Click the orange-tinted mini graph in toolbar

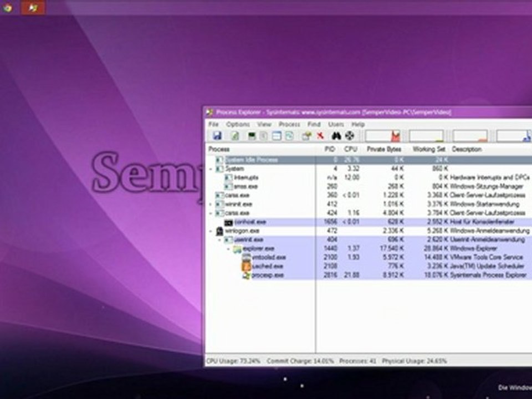pos(470,136)
